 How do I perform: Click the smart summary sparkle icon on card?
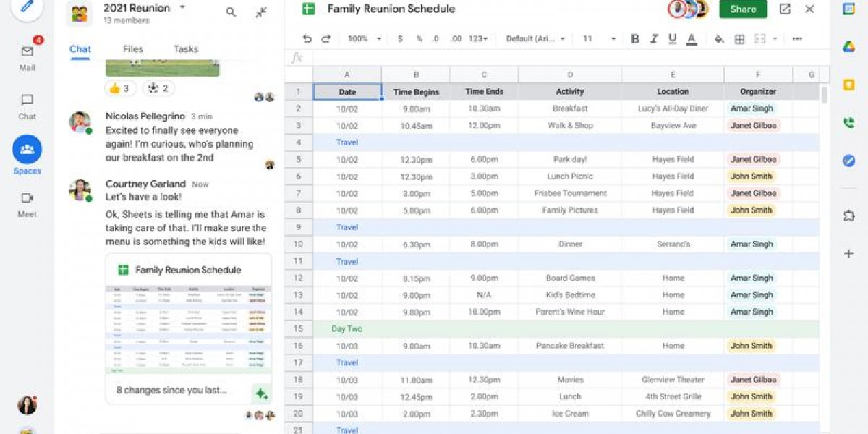coord(261,394)
